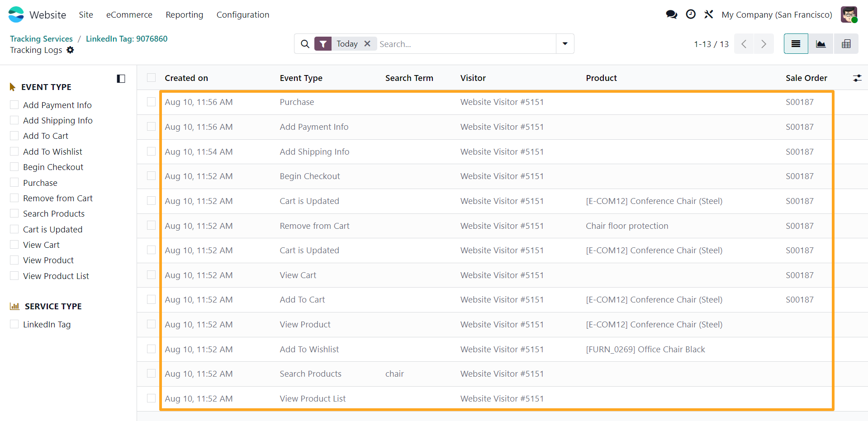Click Chair floor protection product cell
Screen dimensions: 868x421
coord(627,226)
